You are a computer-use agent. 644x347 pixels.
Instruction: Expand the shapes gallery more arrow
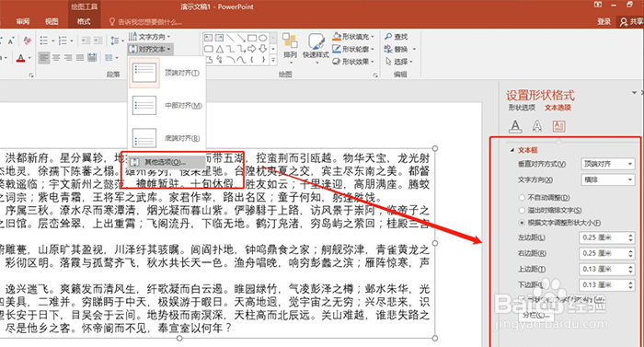[273, 60]
